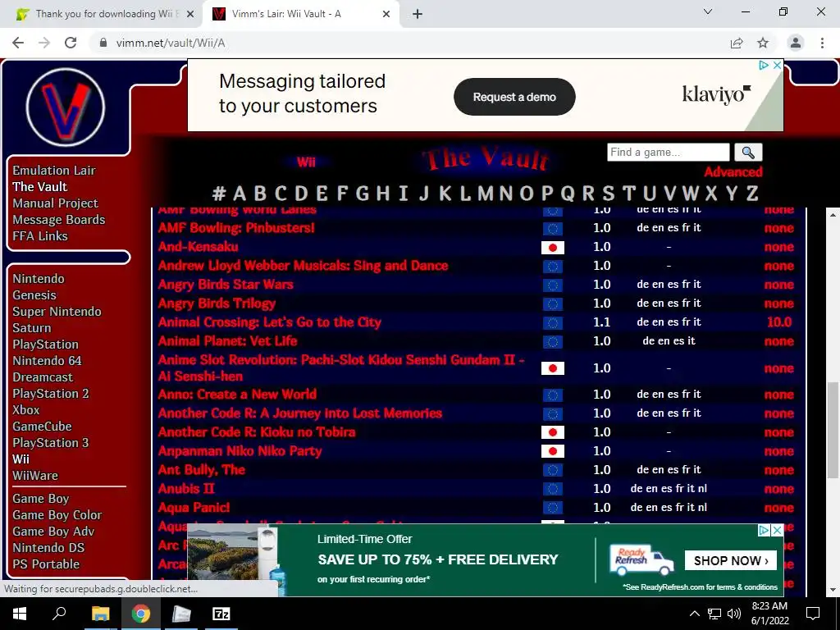Close the Klaviyo ad with X
The width and height of the screenshot is (840, 630).
(x=778, y=65)
